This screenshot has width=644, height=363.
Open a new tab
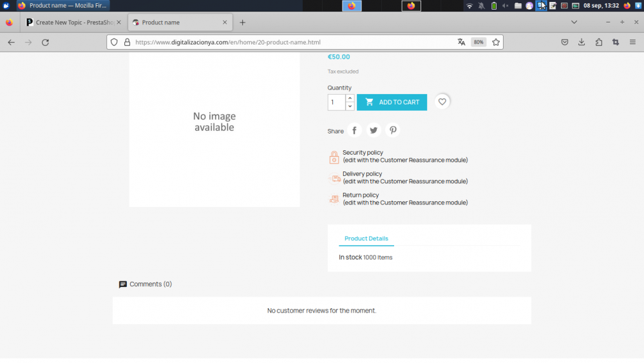242,23
